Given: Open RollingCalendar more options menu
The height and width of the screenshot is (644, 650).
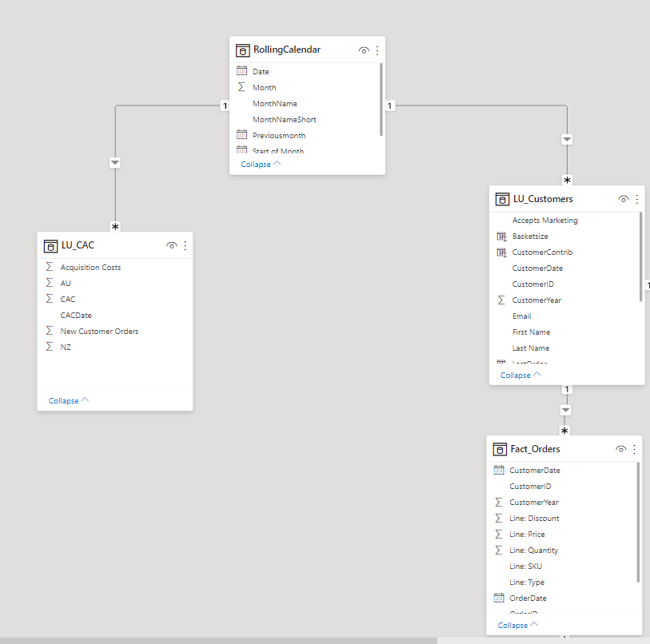Looking at the screenshot, I should [377, 50].
